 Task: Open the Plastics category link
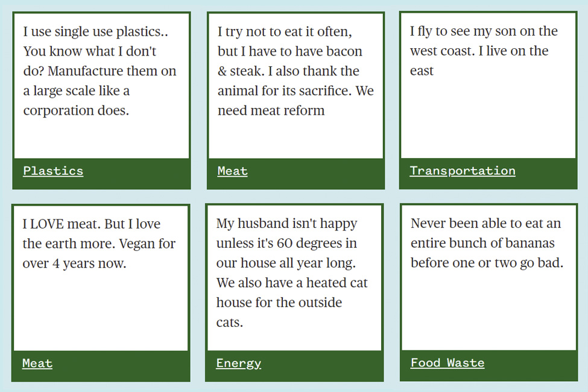point(53,171)
